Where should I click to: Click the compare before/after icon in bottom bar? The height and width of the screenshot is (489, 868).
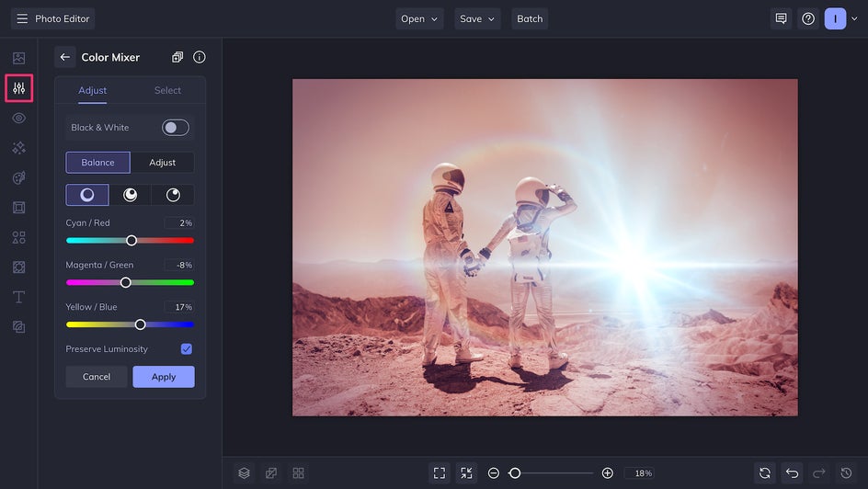271,473
